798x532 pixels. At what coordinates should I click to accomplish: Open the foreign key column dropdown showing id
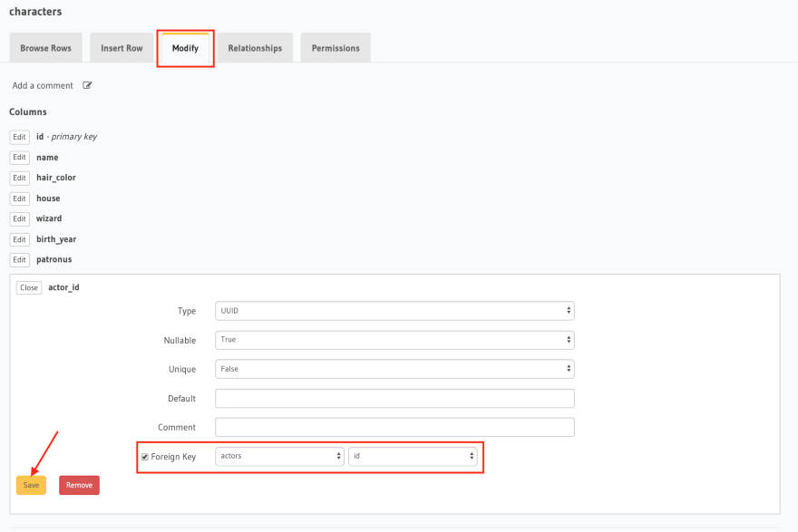[413, 456]
